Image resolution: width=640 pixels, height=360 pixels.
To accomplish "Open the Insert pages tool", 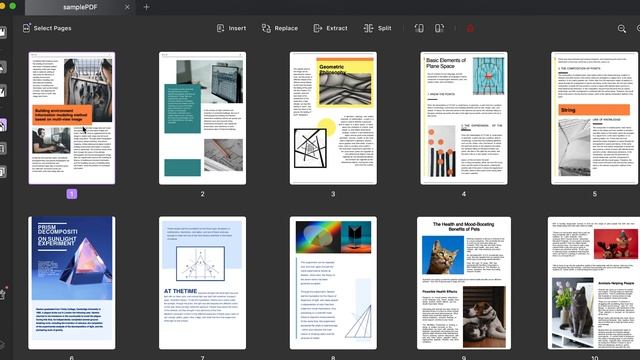I will [231, 28].
